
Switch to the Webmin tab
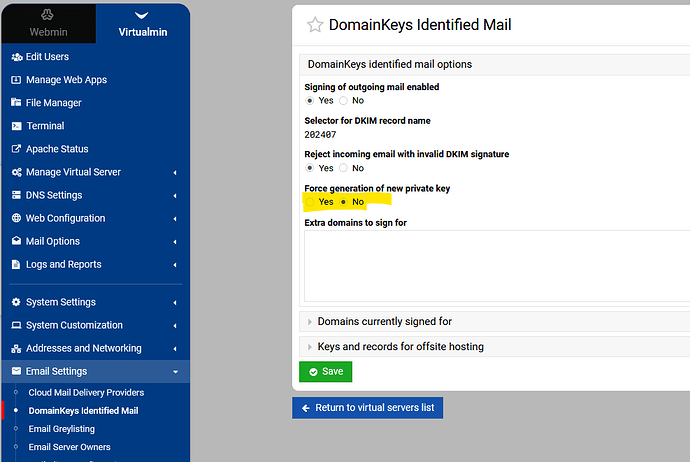48,24
